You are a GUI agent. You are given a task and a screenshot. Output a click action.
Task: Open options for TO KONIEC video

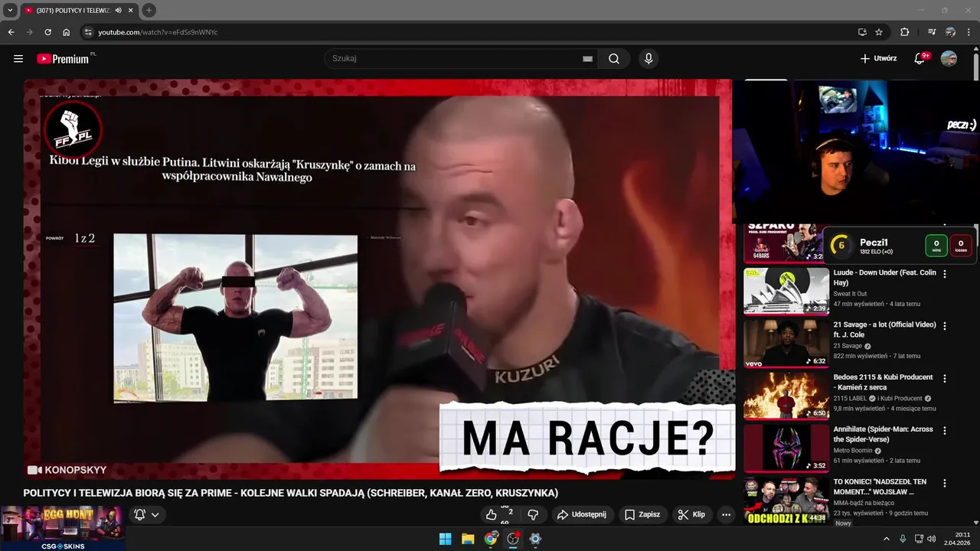tap(944, 483)
